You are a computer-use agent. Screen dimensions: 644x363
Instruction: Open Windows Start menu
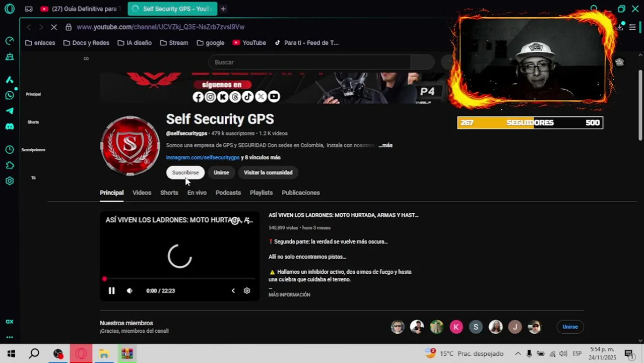pyautogui.click(x=11, y=353)
